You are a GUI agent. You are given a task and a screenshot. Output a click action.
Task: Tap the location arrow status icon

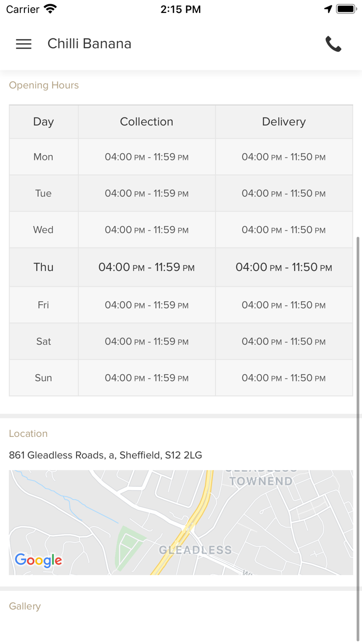(328, 9)
